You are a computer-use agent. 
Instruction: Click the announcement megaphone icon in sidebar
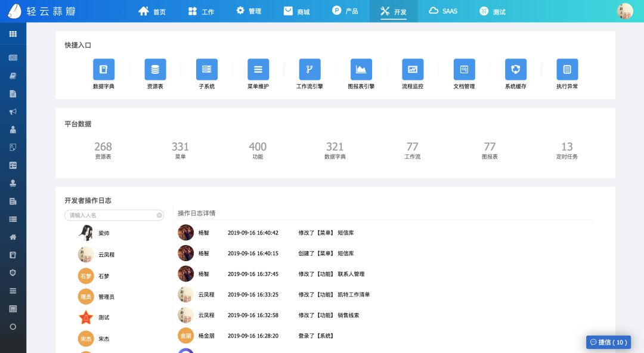(x=13, y=112)
